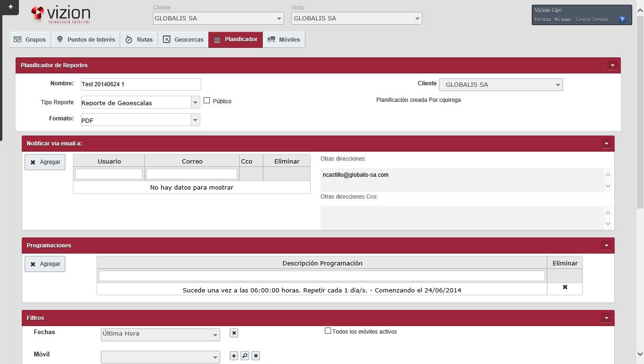The height and width of the screenshot is (364, 644).
Task: Click the Descripción Programación column header
Action: click(322, 263)
